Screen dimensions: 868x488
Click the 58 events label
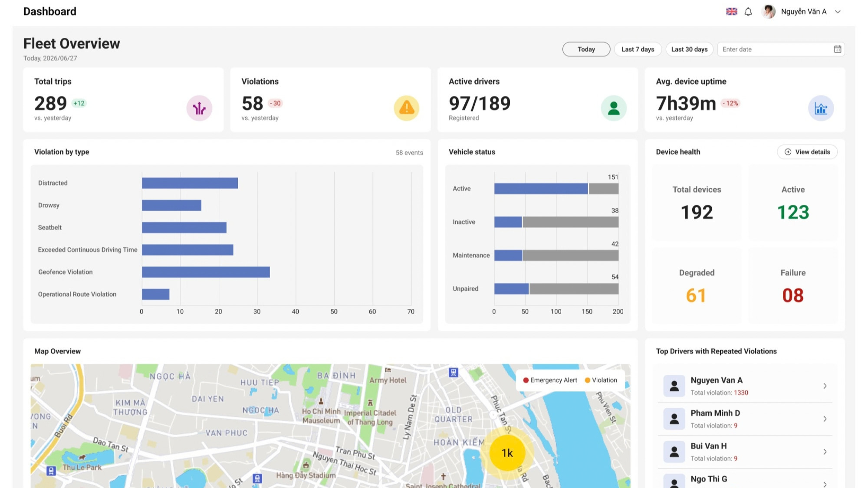tap(409, 153)
